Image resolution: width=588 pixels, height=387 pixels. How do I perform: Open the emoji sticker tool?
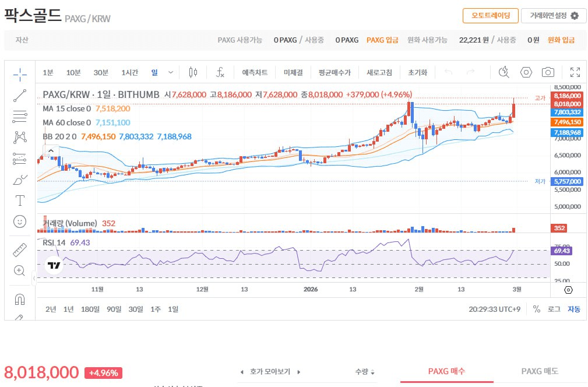(x=19, y=221)
